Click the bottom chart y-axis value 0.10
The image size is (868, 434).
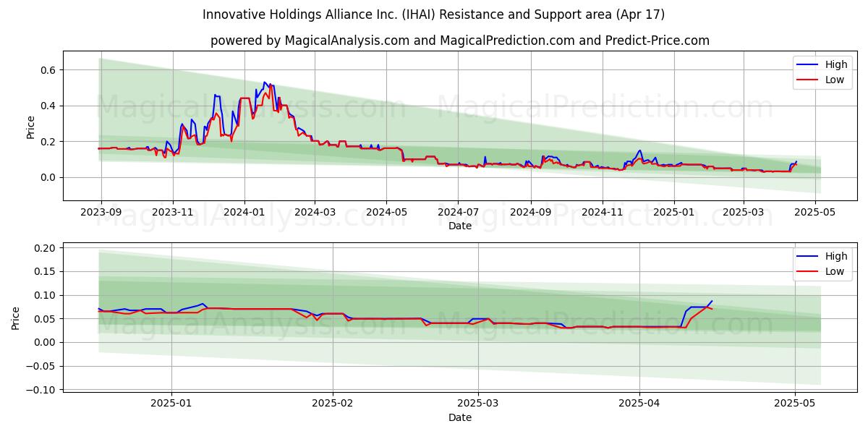[46, 295]
